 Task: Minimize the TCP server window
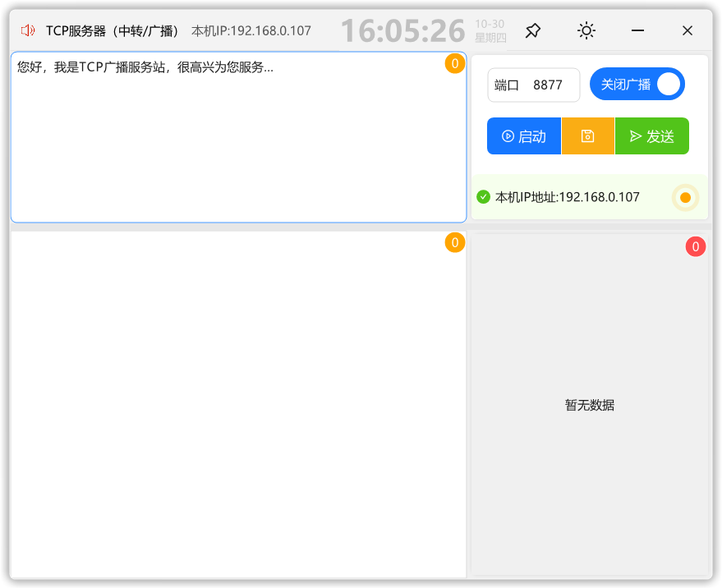click(x=637, y=31)
